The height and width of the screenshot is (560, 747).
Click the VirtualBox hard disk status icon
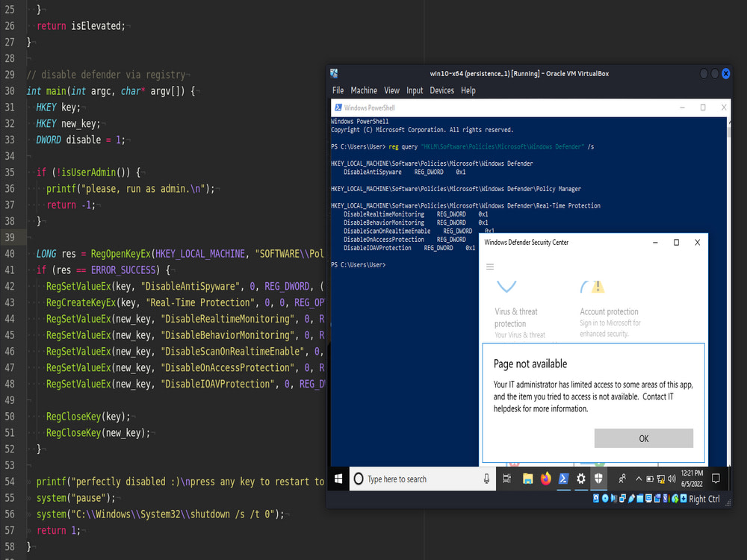click(596, 499)
